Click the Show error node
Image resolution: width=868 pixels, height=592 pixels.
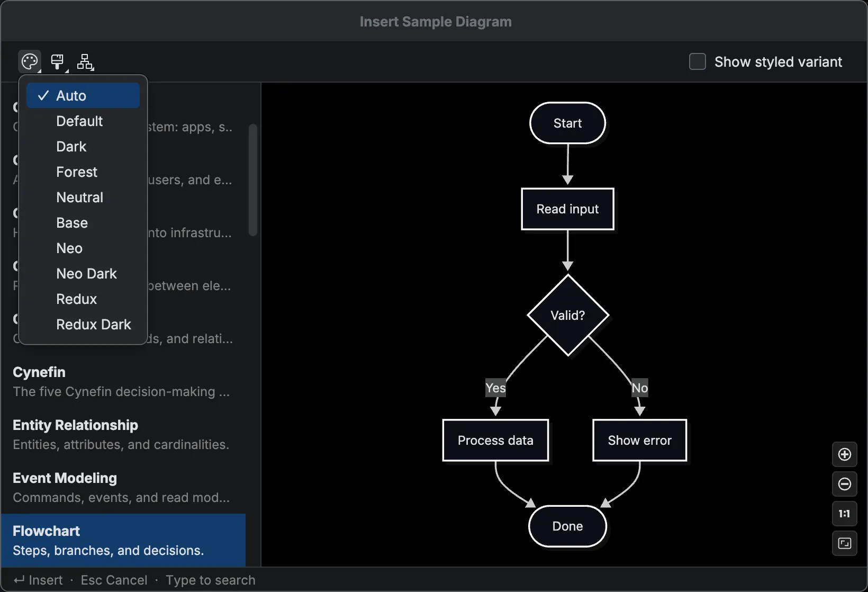coord(639,441)
